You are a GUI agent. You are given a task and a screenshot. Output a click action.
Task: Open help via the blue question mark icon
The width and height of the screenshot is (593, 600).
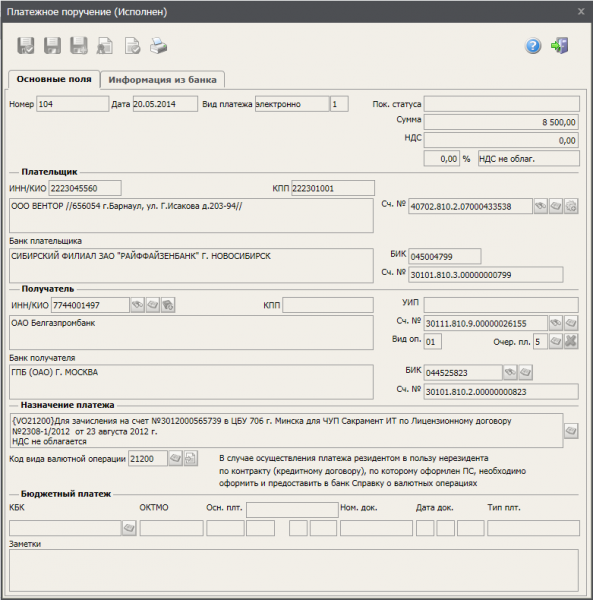(x=533, y=46)
